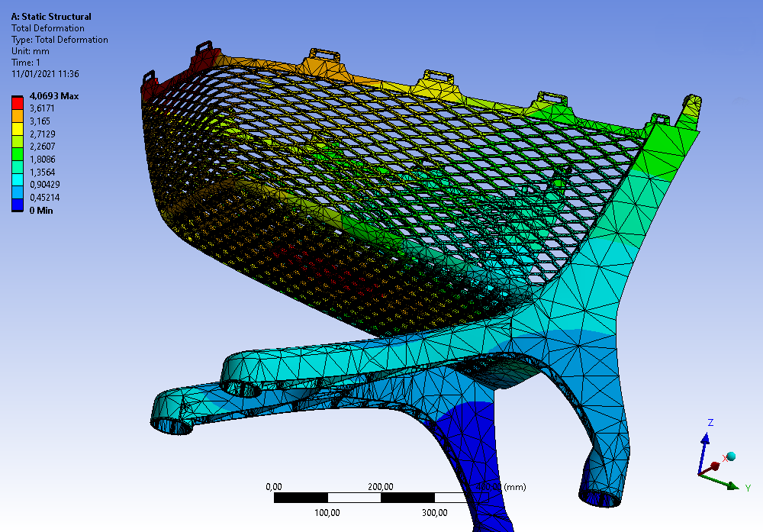Select the legend value "0,90429"
This screenshot has height=532, width=763.
(45, 185)
